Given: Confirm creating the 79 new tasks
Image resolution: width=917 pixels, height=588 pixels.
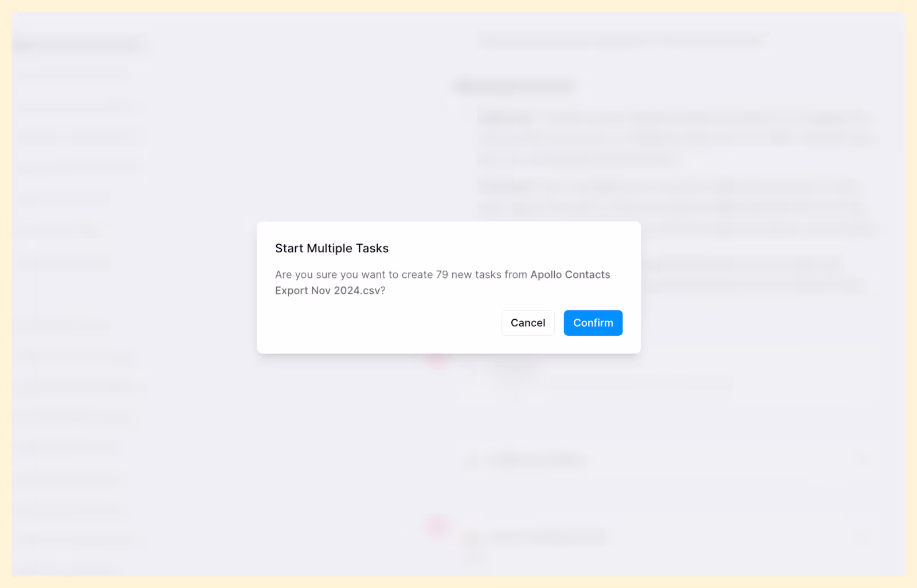Looking at the screenshot, I should [593, 323].
